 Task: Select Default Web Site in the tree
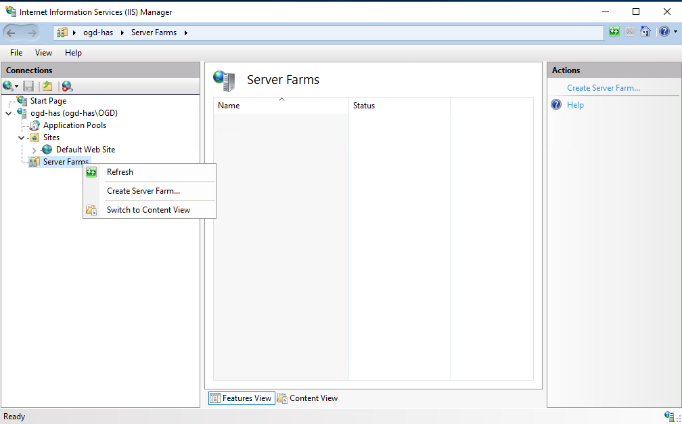(x=85, y=150)
